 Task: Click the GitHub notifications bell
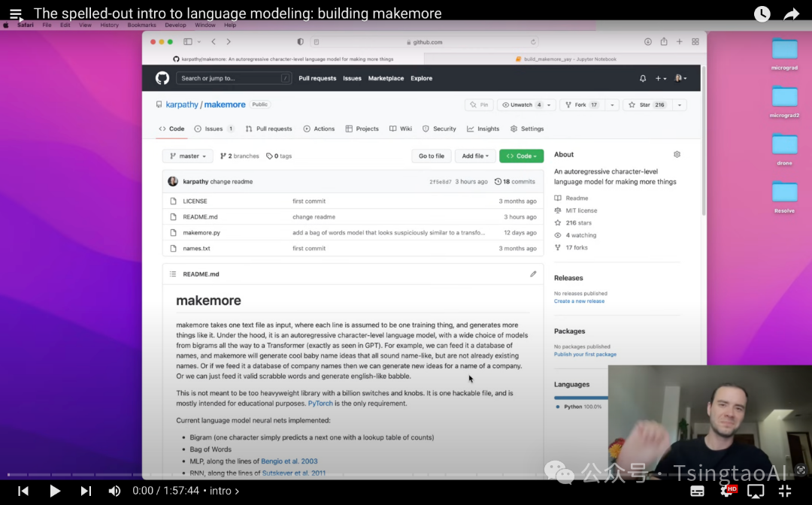[643, 78]
